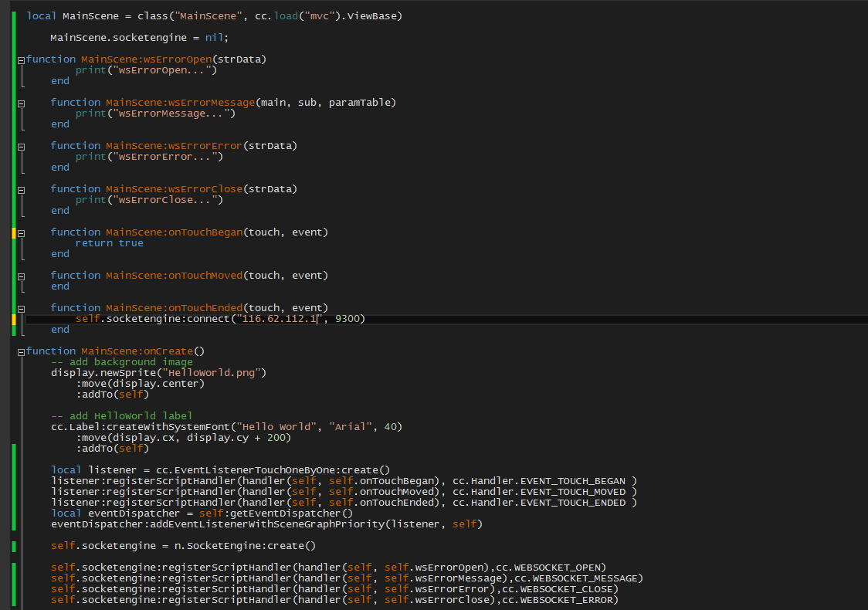Screen dimensions: 868x610
Task: Collapse the wsErrorMessage function fold marker
Action: coord(21,103)
